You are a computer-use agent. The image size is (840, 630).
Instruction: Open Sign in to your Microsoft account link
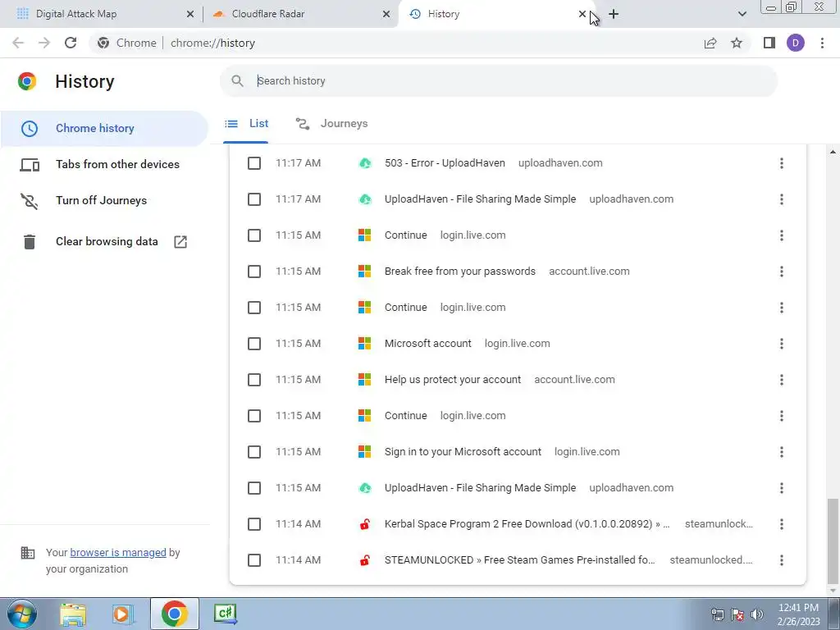coord(463,452)
